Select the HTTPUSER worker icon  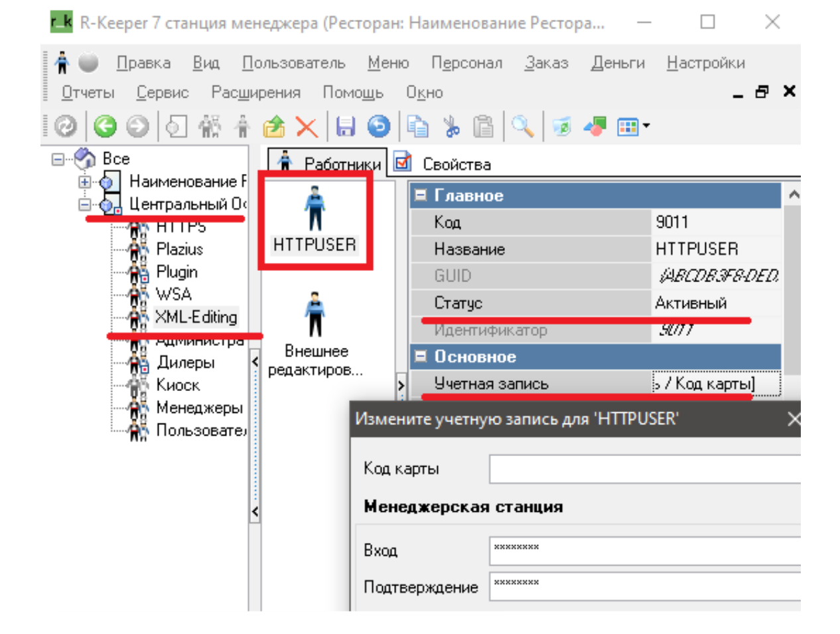[315, 219]
